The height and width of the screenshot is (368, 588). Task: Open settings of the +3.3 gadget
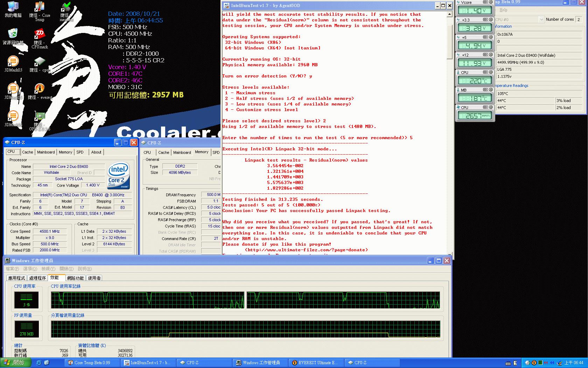485,20
